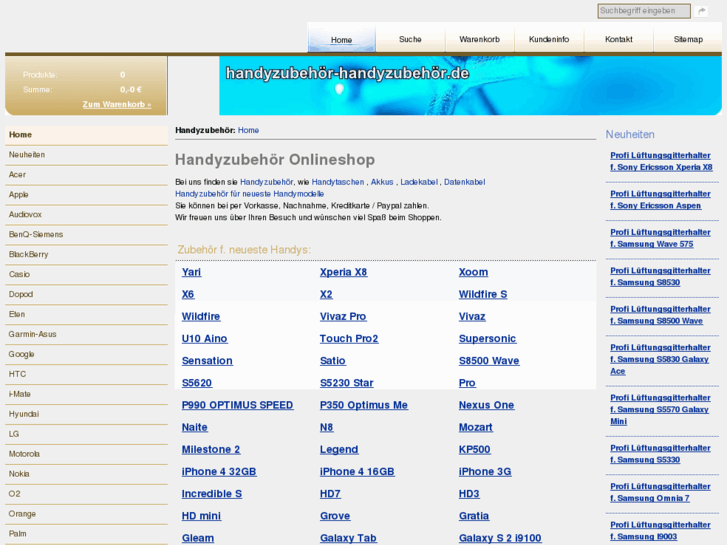Open the Motorola category
Image resolution: width=727 pixels, height=545 pixels.
tap(86, 454)
